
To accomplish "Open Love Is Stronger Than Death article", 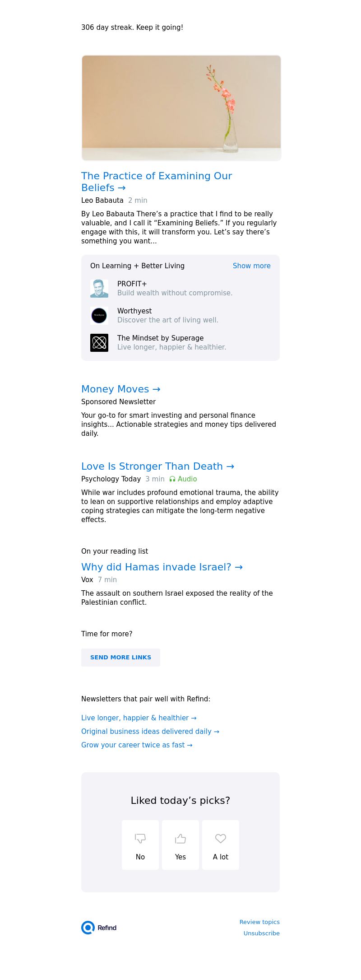I will [x=158, y=466].
